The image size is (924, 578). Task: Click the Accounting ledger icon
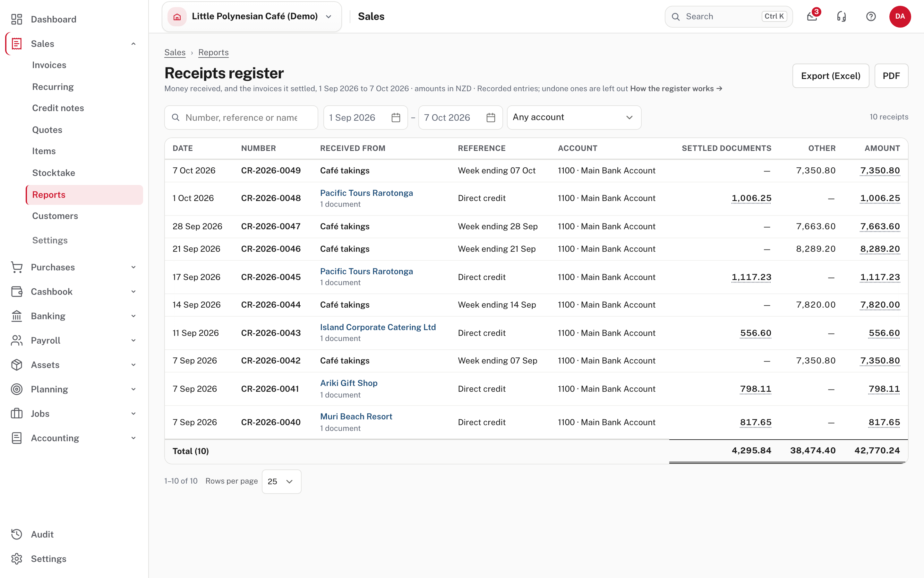tap(16, 438)
